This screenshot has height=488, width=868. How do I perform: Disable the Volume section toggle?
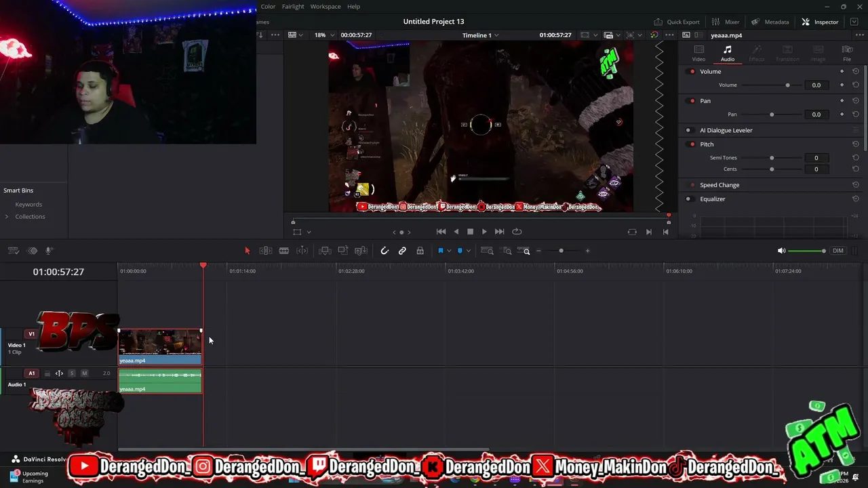[692, 72]
